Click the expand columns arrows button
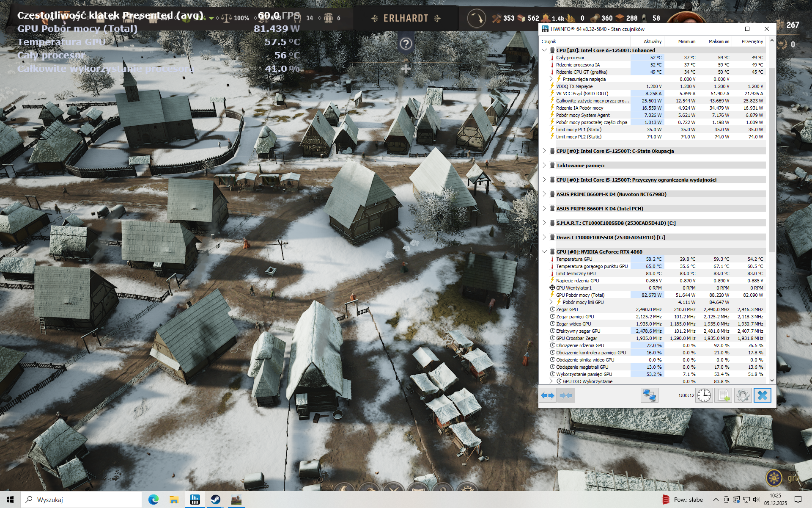Image resolution: width=812 pixels, height=508 pixels. point(548,395)
